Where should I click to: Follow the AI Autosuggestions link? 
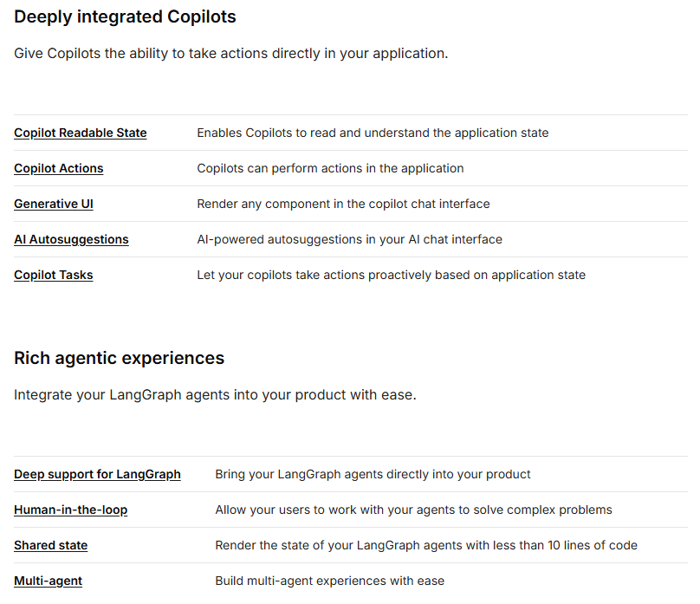pyautogui.click(x=71, y=239)
